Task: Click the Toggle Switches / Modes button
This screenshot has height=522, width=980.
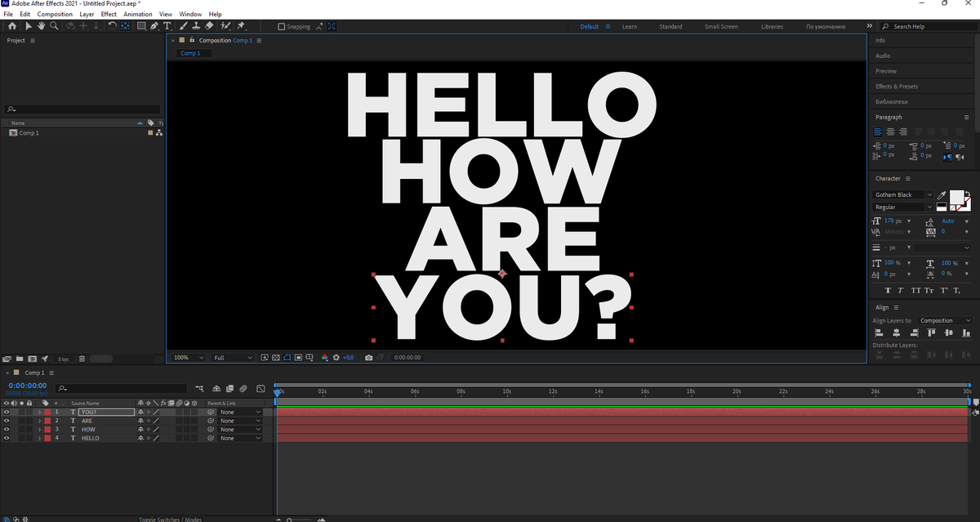Action: pyautogui.click(x=170, y=520)
